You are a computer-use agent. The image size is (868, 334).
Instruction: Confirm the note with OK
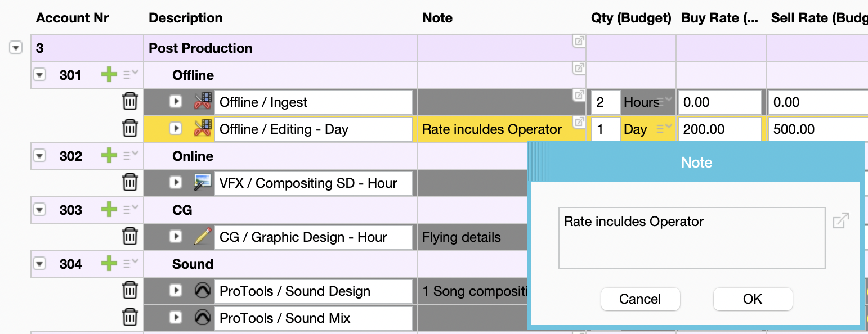click(753, 299)
